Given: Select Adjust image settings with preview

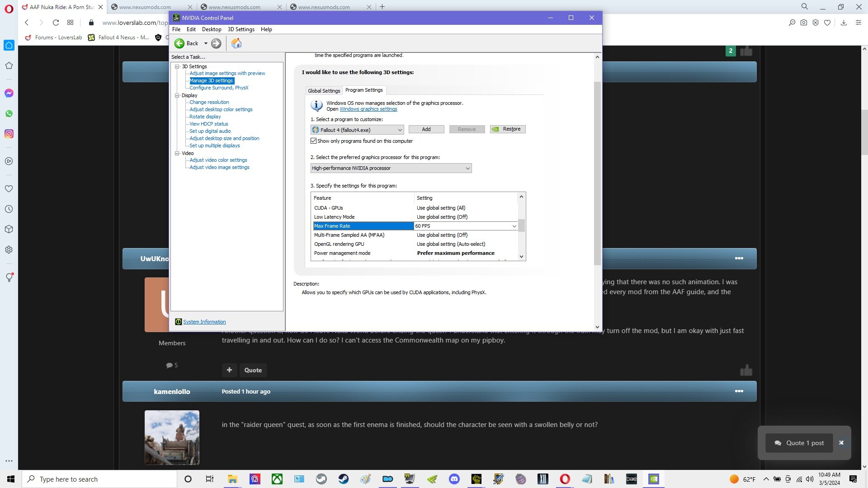Looking at the screenshot, I should click(x=227, y=73).
